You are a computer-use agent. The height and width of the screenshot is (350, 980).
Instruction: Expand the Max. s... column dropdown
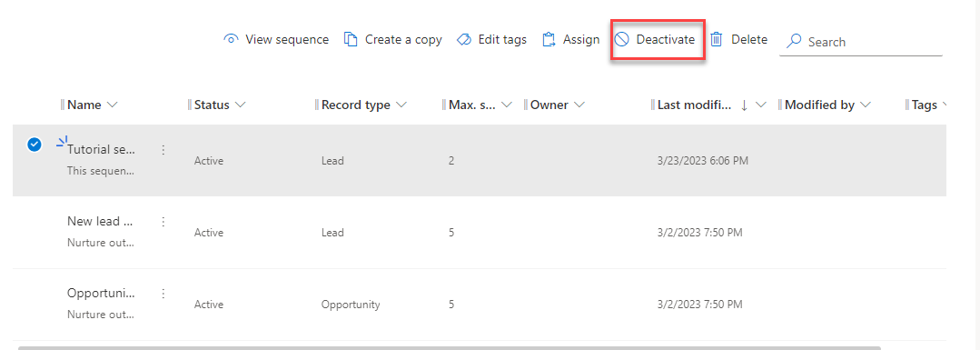point(507,105)
